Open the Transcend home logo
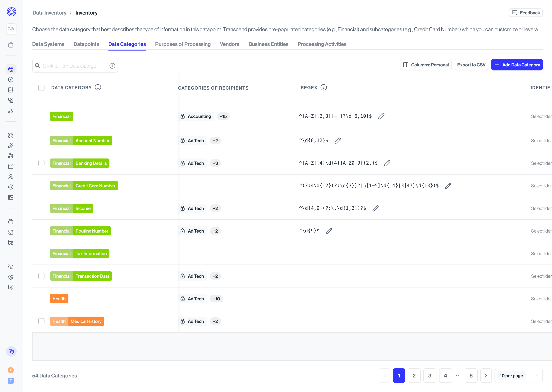Image resolution: width=552 pixels, height=392 pixels. (11, 12)
